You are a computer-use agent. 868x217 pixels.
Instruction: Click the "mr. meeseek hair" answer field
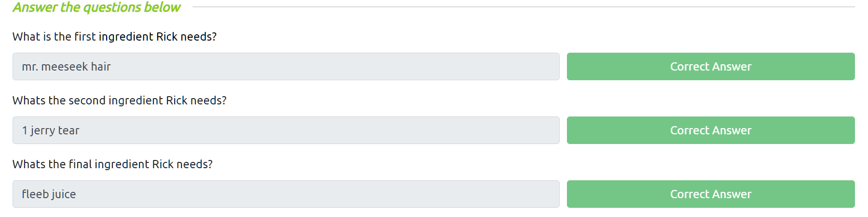point(286,67)
